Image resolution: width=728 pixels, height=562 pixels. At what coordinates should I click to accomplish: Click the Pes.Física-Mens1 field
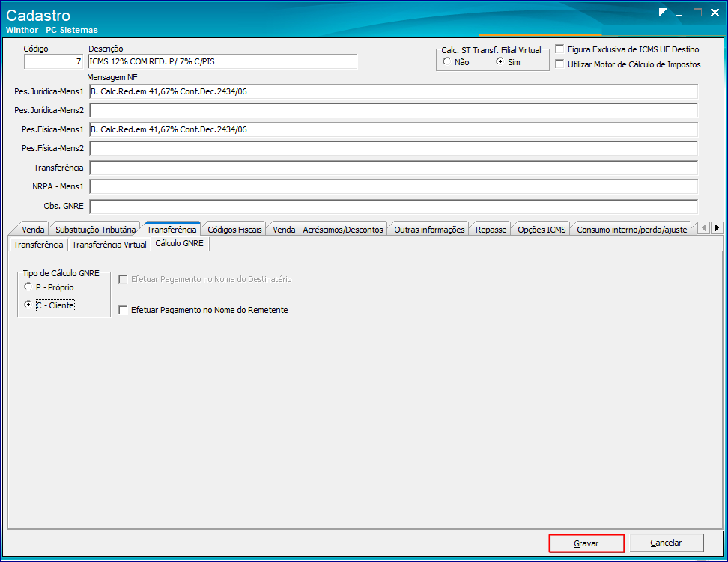click(x=393, y=129)
